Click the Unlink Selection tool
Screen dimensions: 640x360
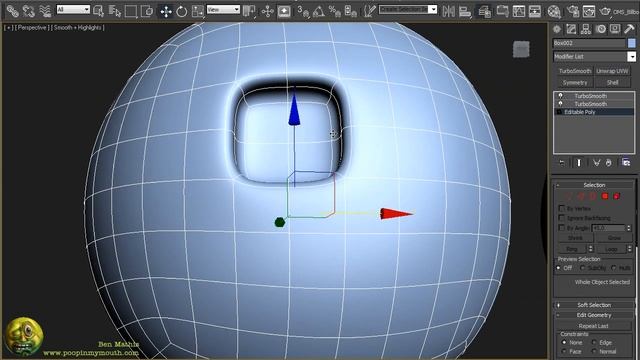pyautogui.click(x=28, y=11)
